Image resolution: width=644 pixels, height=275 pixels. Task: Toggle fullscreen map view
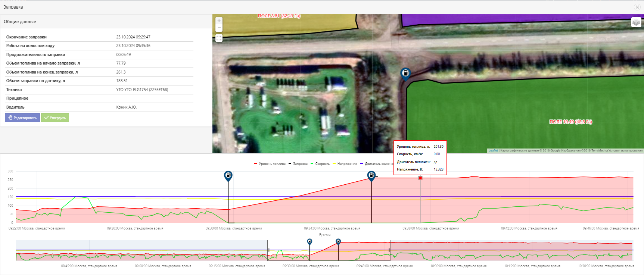pos(219,38)
